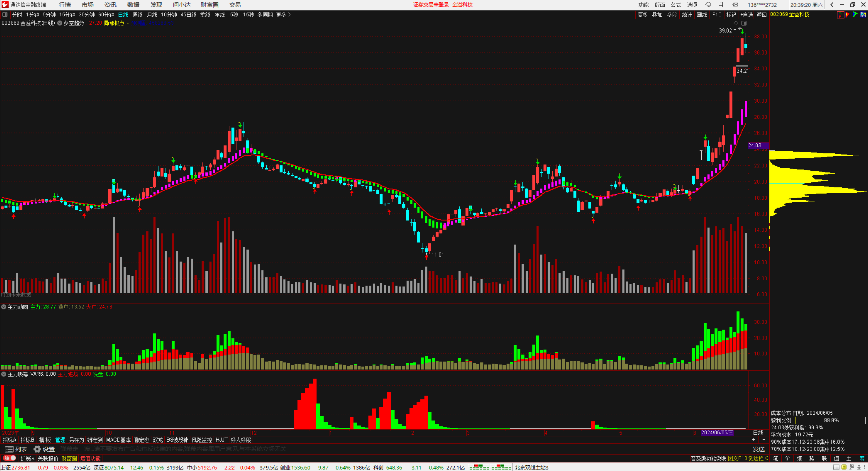The width and height of the screenshot is (868, 471).
Task: Click the Tongdaxin red logo icon
Action: pos(5,5)
